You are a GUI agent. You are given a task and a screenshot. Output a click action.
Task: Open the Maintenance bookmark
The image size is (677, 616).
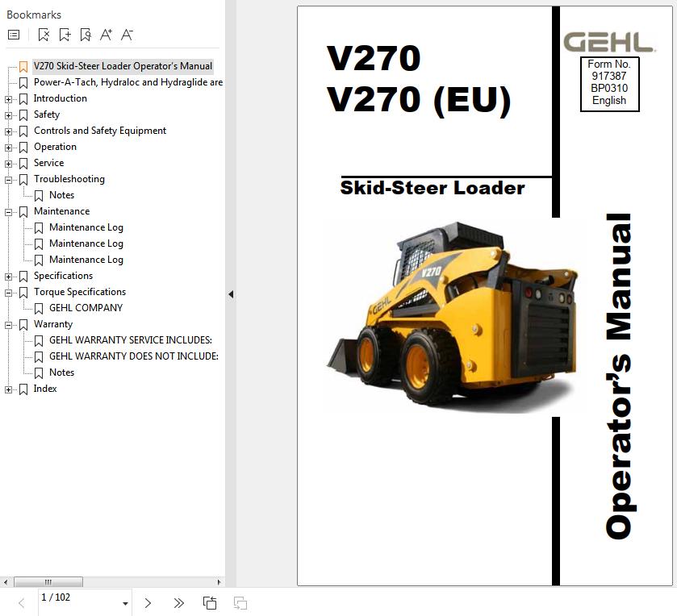coord(62,211)
